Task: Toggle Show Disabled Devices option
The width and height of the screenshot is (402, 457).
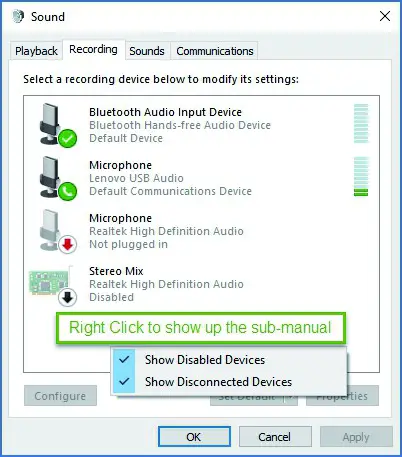Action: point(228,360)
